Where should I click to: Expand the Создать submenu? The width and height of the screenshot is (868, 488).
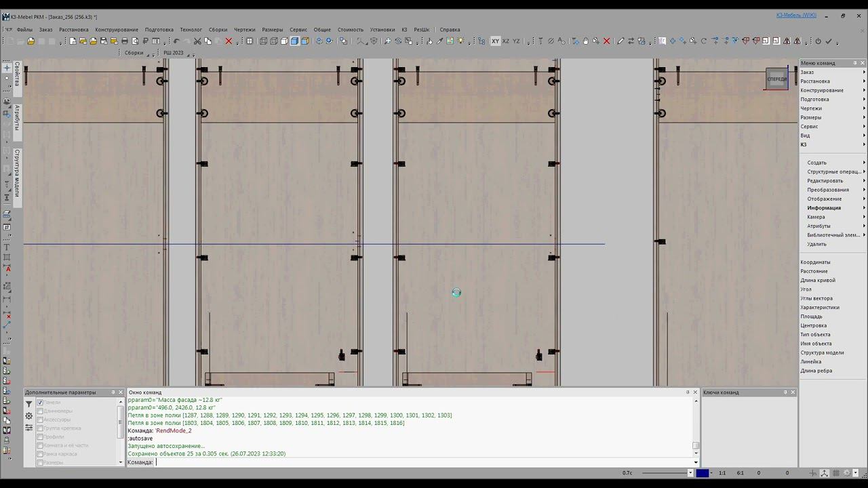pyautogui.click(x=816, y=163)
